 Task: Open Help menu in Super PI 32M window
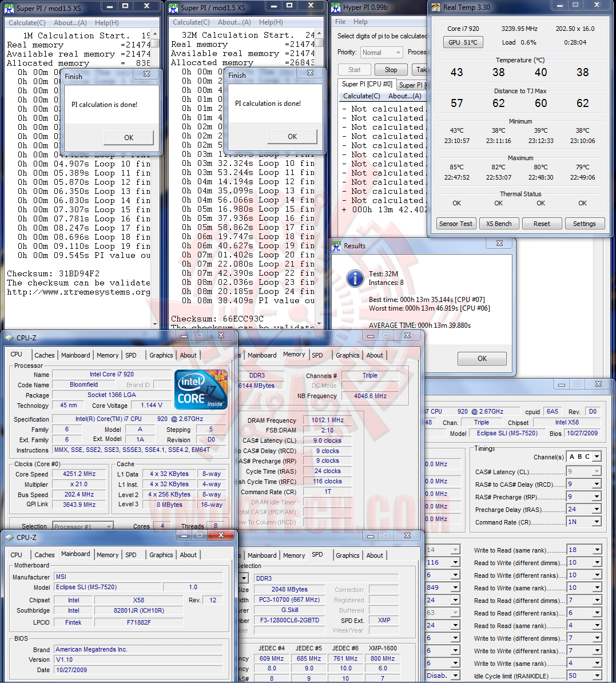click(x=271, y=22)
